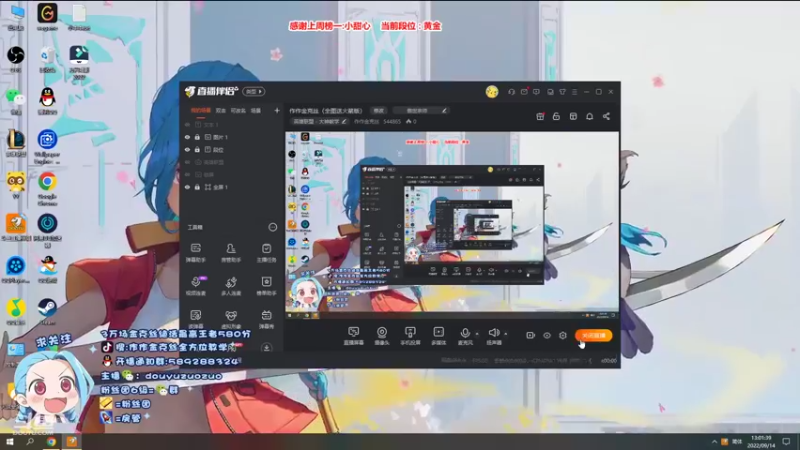Viewport: 800px width, 450px height.
Task: Open the customer service headset icon in the title bar
Action: coord(511,92)
